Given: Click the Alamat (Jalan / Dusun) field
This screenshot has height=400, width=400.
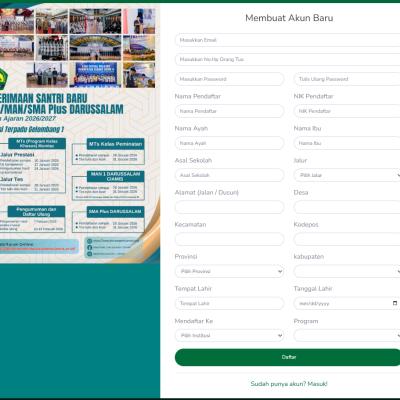Looking at the screenshot, I should [229, 207].
